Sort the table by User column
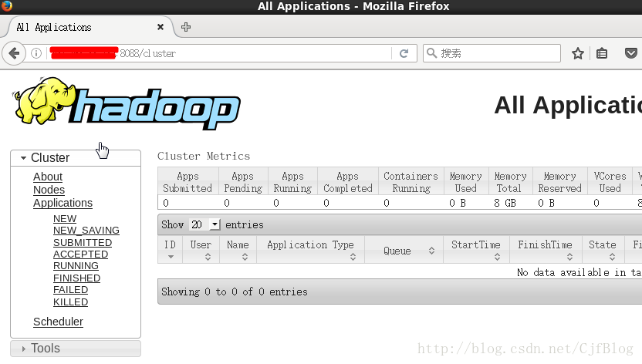This screenshot has height=364, width=642. (201, 250)
